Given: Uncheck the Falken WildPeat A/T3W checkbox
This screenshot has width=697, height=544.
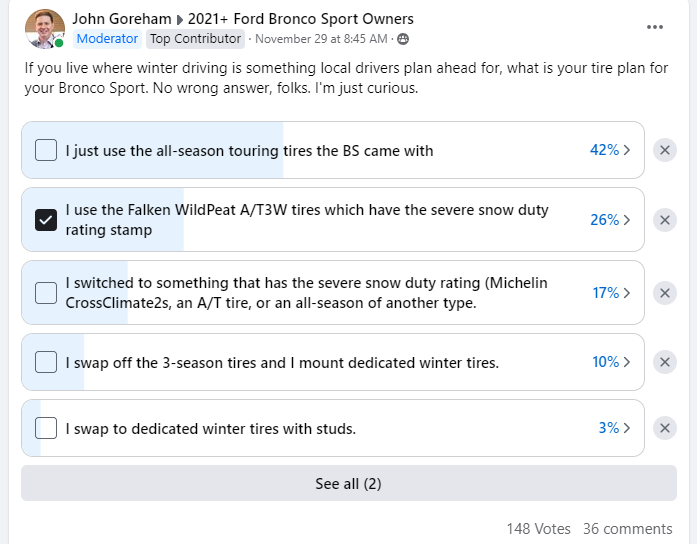Looking at the screenshot, I should (x=46, y=220).
